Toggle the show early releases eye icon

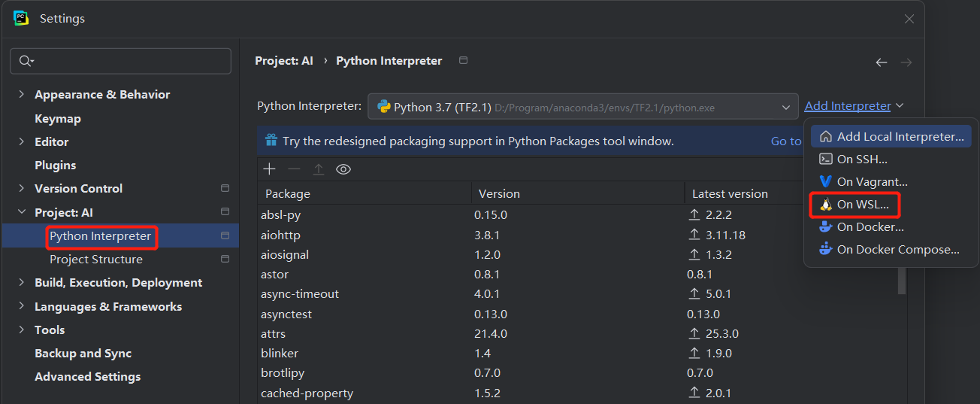(x=343, y=169)
